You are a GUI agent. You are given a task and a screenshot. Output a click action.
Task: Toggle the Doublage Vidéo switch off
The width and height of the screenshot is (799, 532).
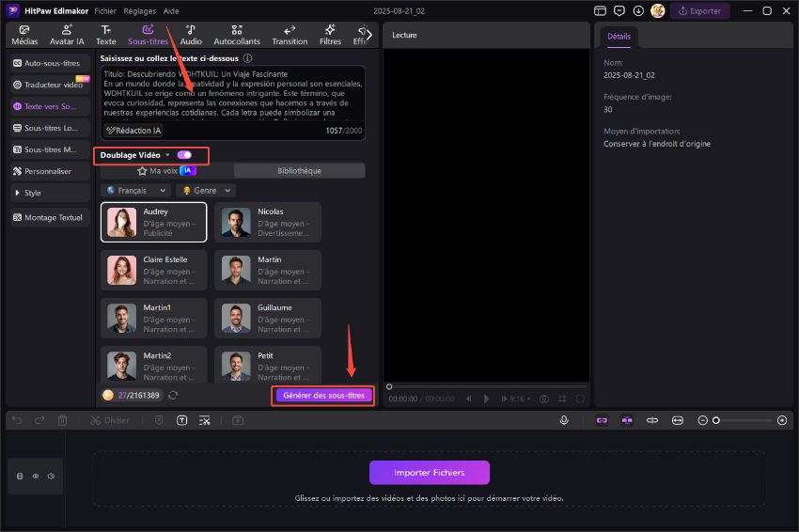click(184, 155)
